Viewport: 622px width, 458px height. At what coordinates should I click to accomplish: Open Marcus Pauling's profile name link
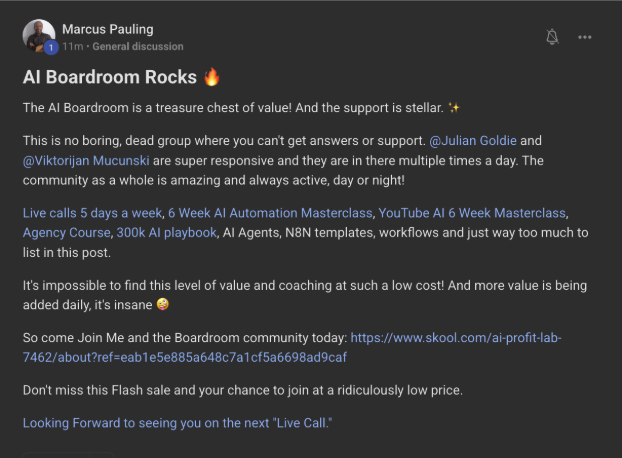click(x=108, y=29)
